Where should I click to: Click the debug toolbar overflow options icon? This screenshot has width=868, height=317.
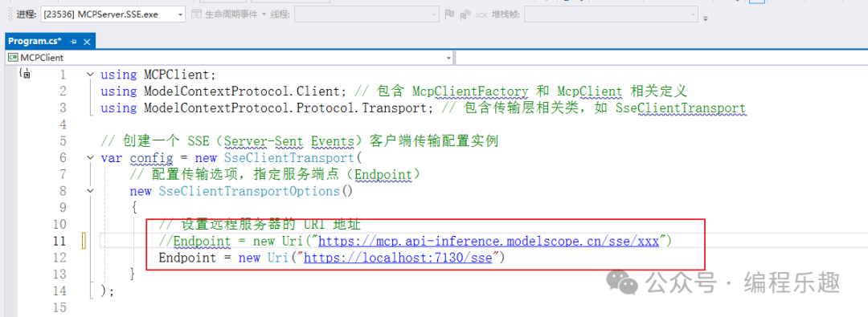pyautogui.click(x=706, y=18)
